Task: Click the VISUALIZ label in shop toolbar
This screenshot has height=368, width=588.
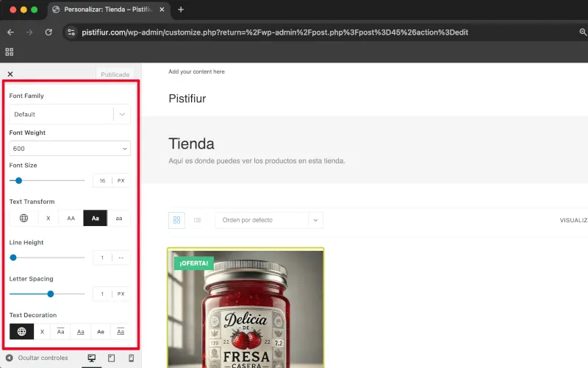Action: pos(574,220)
